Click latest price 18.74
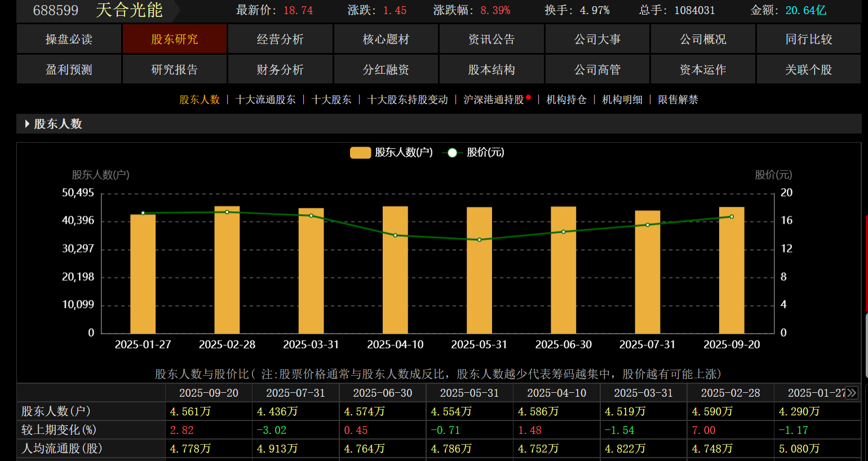 point(298,10)
